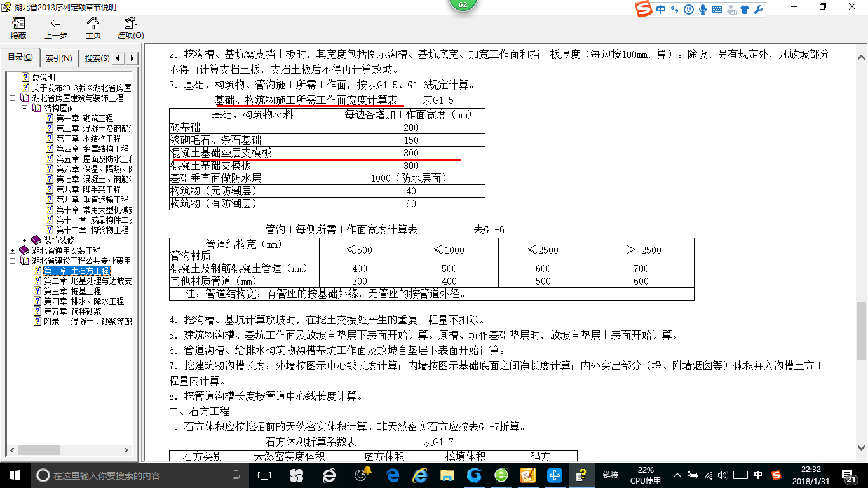The image size is (868, 488).
Task: Select 第八章 脚手架工程 topic
Action: (88, 189)
